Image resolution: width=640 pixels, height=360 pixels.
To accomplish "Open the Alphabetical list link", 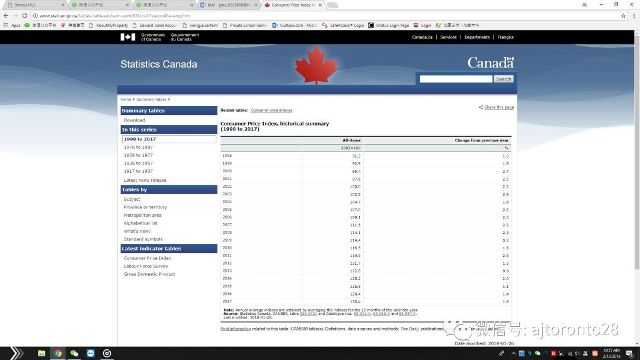I will coord(140,223).
